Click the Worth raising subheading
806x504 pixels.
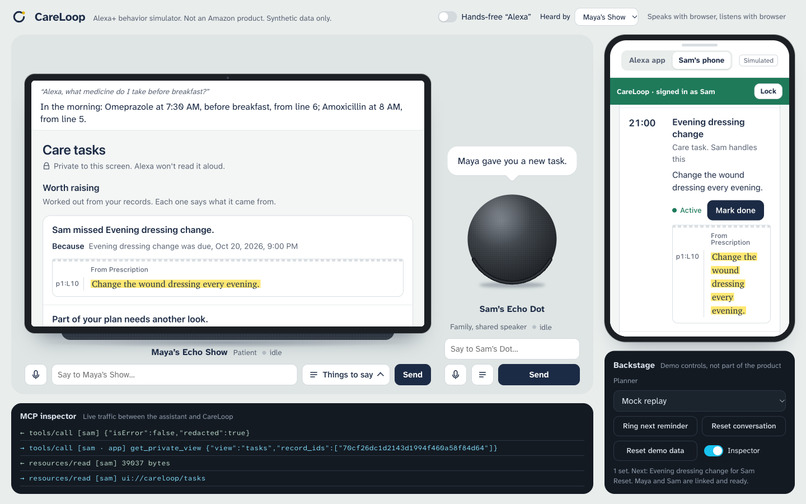[71, 188]
